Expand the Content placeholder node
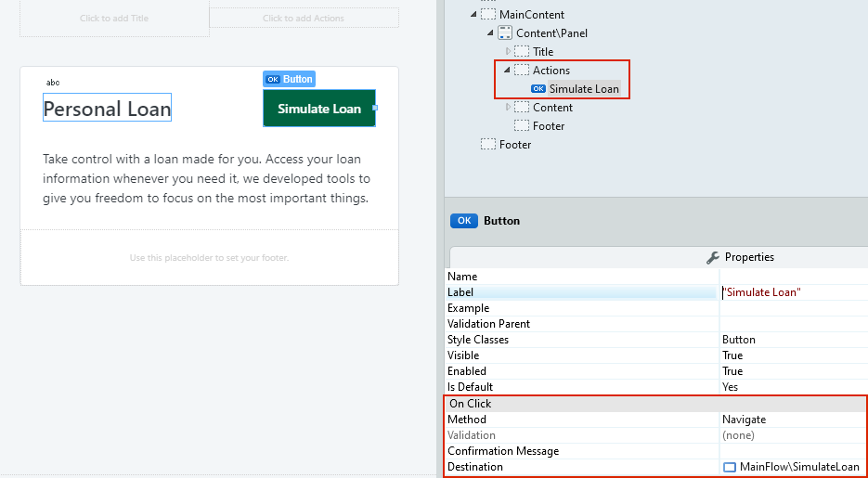Screen dimensions: 868x478 click(508, 108)
